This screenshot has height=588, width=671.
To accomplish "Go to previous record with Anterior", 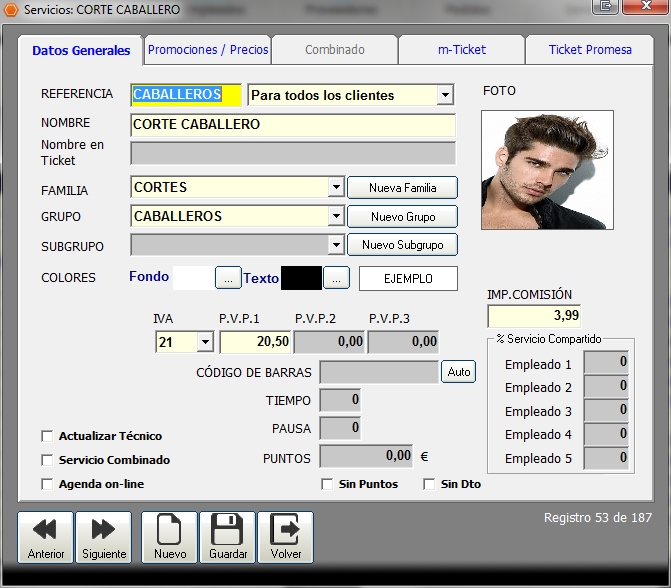I will [x=45, y=538].
